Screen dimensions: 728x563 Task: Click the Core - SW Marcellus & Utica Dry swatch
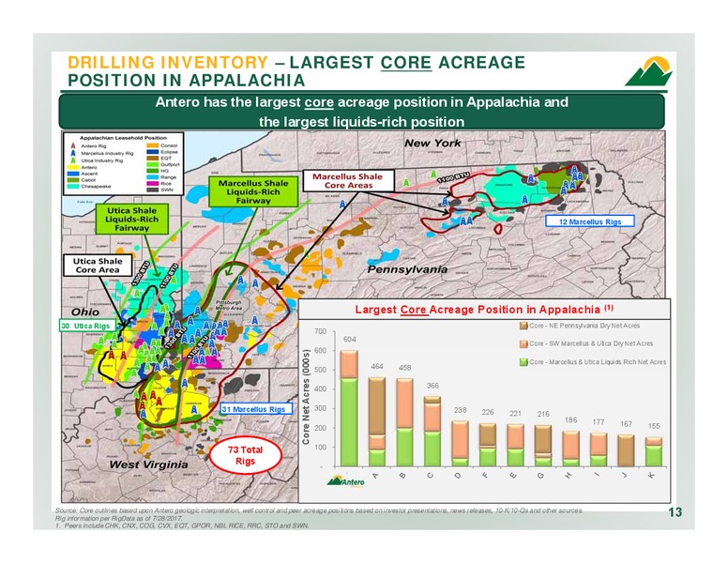click(x=523, y=343)
